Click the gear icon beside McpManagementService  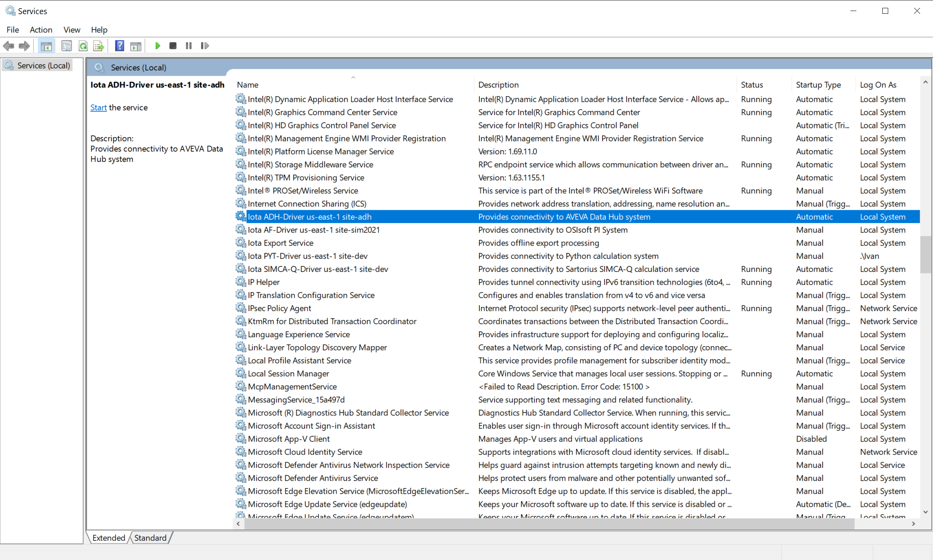tap(241, 386)
